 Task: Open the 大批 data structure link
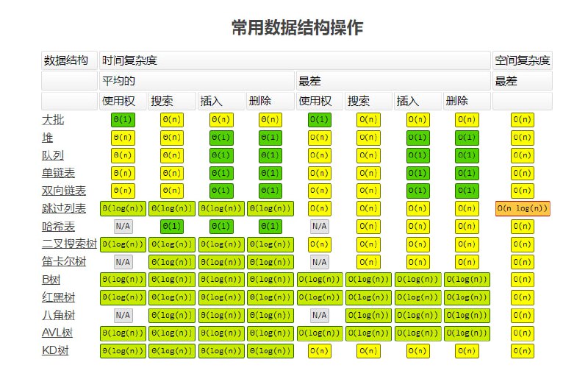coord(53,120)
